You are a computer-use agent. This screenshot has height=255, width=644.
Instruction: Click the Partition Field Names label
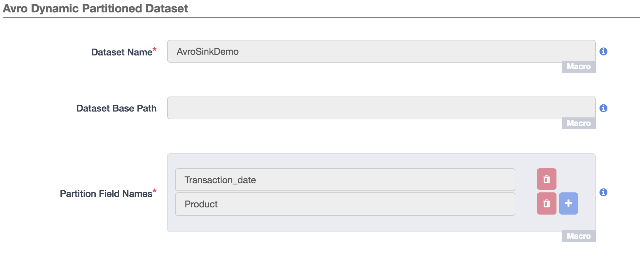point(106,194)
